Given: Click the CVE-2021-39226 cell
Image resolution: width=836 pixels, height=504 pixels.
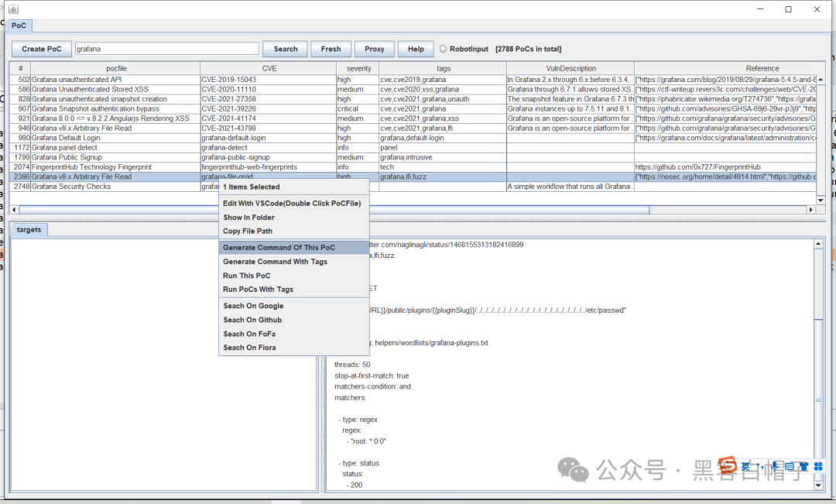Looking at the screenshot, I should (x=269, y=108).
